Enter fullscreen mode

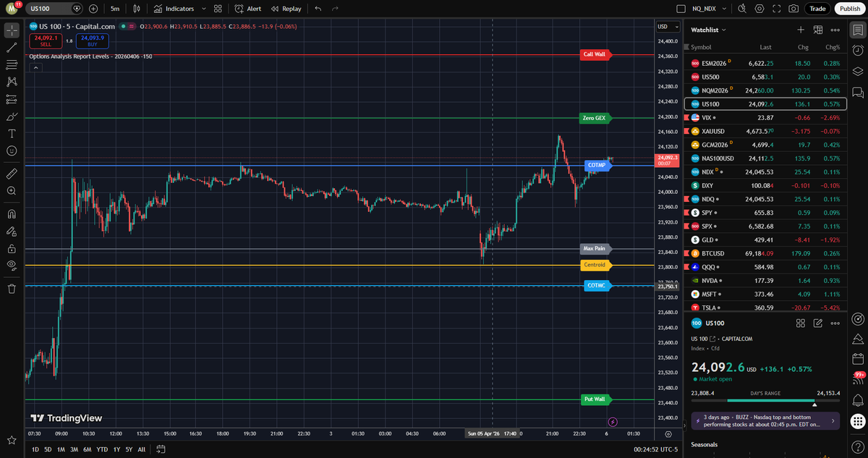(x=776, y=9)
